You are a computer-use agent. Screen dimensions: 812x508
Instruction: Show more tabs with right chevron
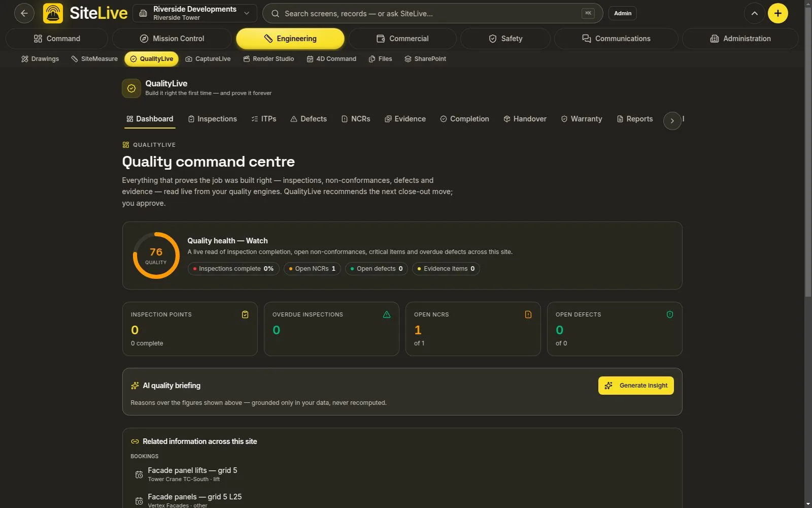[x=672, y=121]
